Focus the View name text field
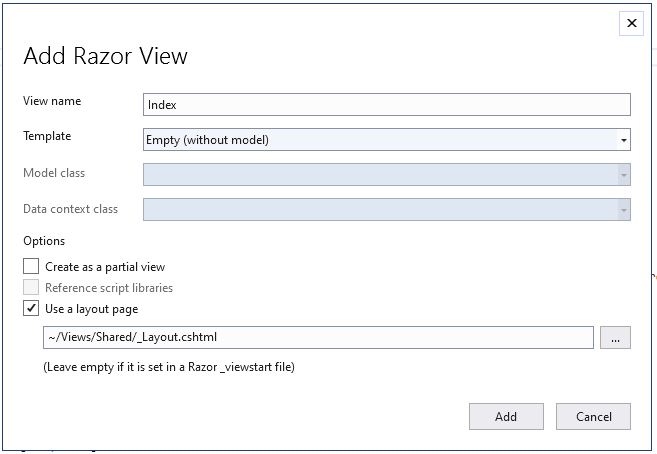657x454 pixels. 386,104
